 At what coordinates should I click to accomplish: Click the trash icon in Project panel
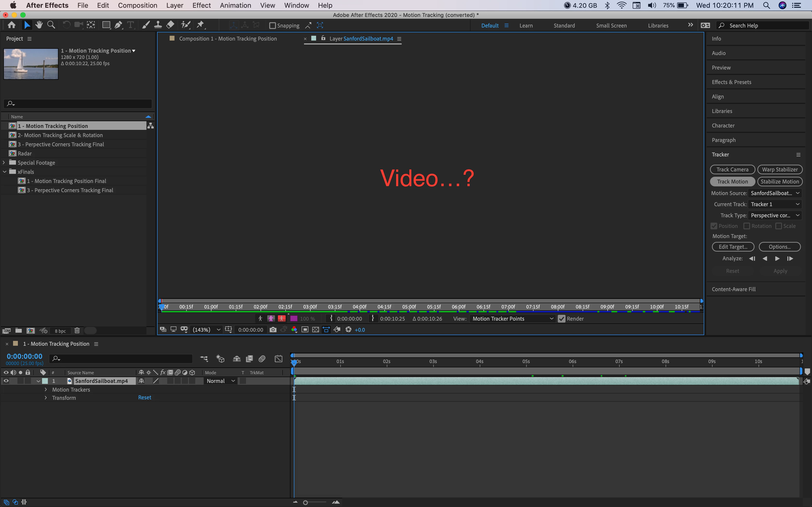point(77,331)
